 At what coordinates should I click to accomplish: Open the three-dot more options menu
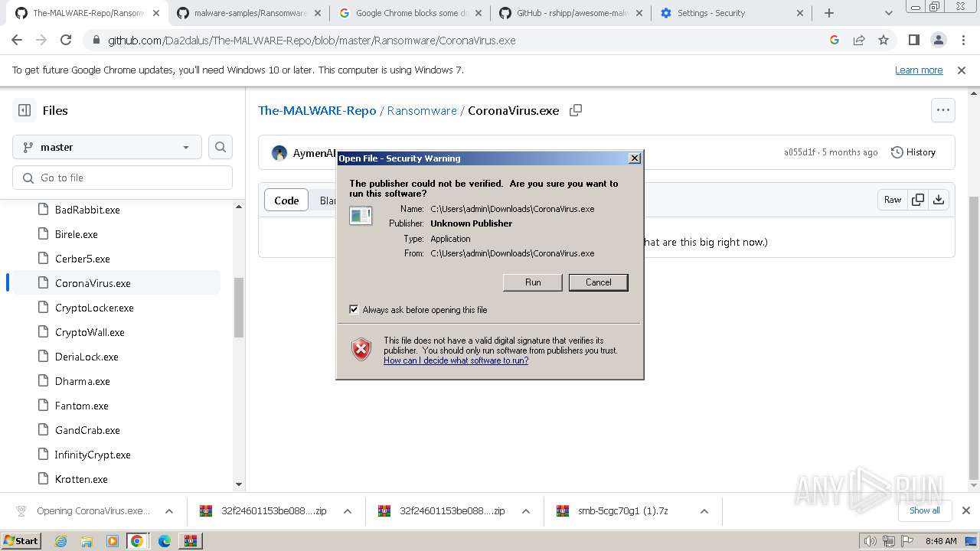click(943, 110)
